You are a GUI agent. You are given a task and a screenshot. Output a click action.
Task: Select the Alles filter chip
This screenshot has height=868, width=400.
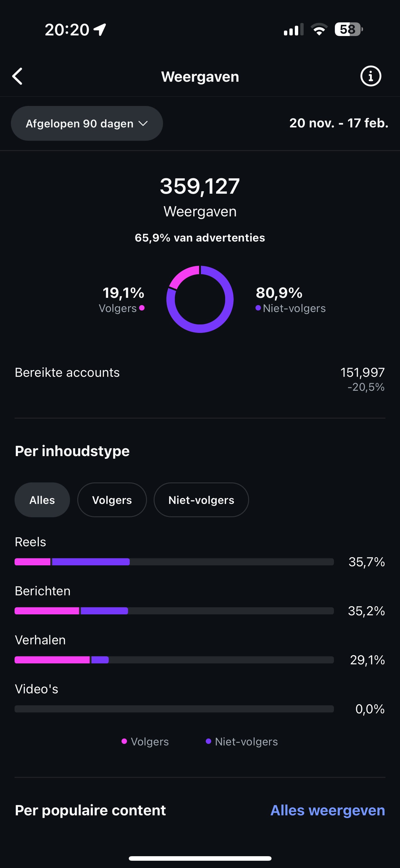[42, 500]
